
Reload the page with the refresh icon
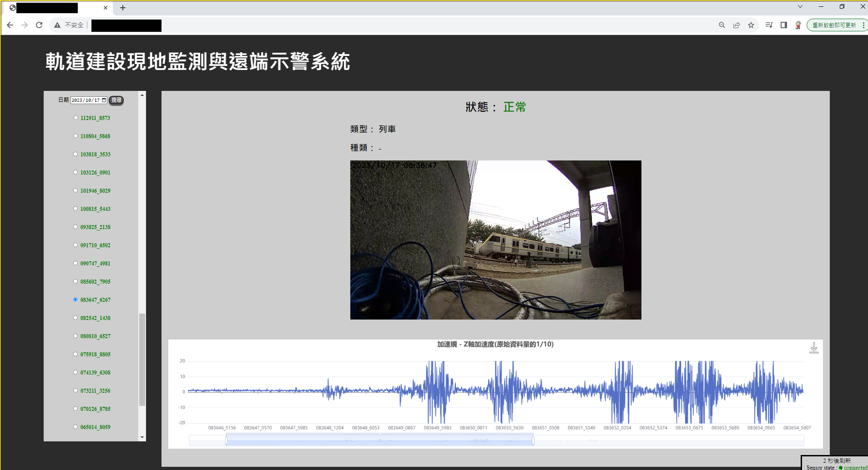39,25
